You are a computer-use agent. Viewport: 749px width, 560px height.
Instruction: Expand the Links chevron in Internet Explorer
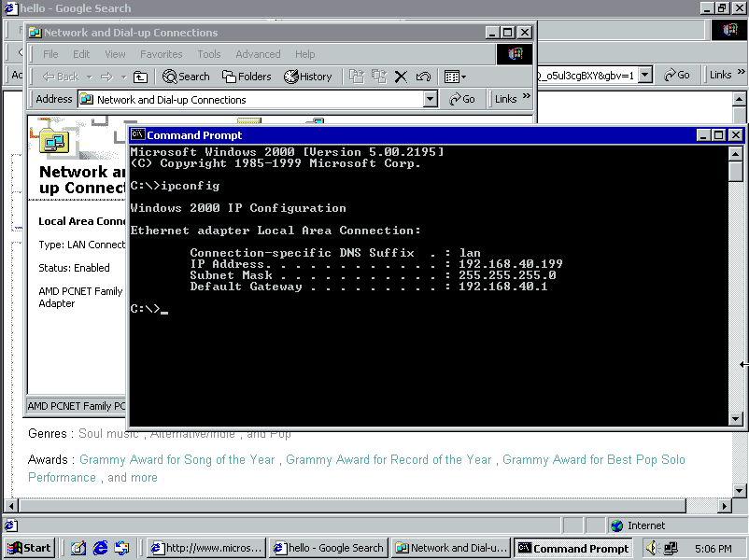[x=741, y=71]
